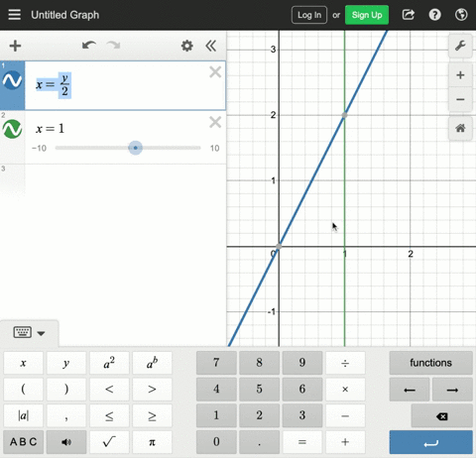Tap number 5 on keypad
The width and height of the screenshot is (476, 458).
click(259, 390)
